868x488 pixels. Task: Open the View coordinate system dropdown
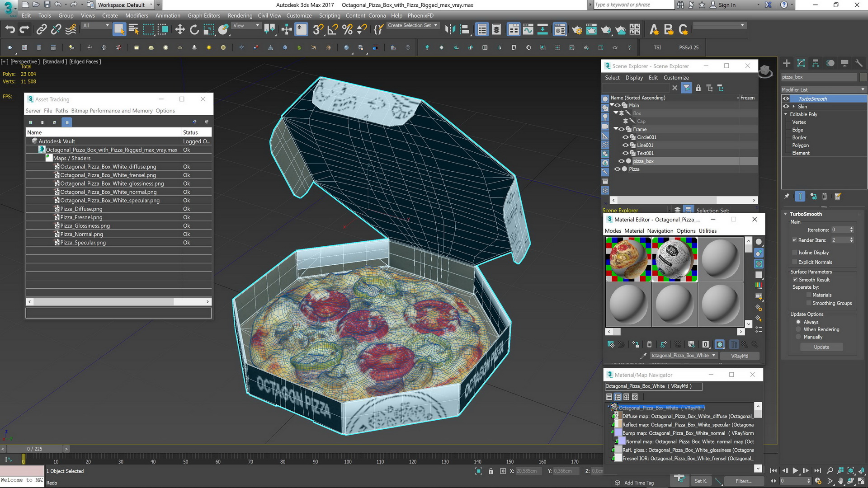pos(246,26)
